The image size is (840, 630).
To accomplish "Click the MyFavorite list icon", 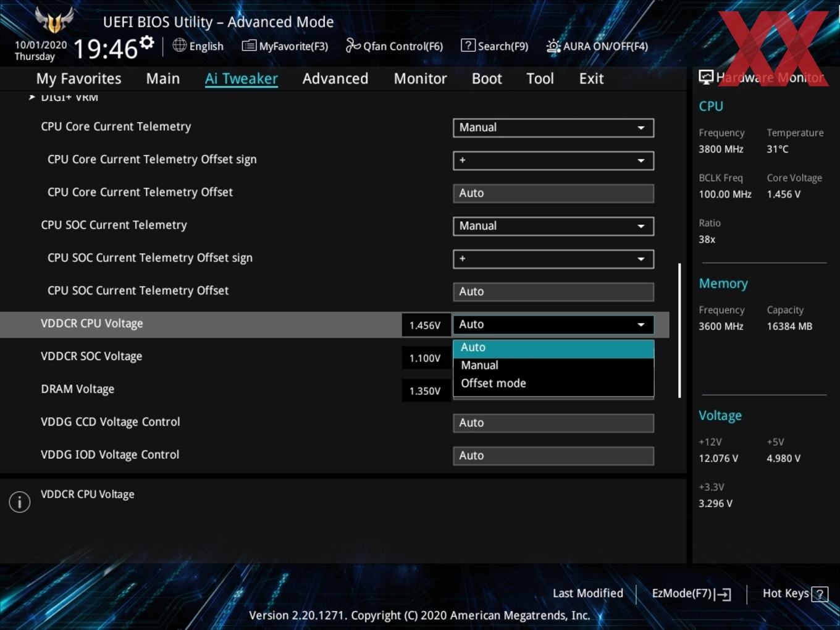I will [x=249, y=45].
